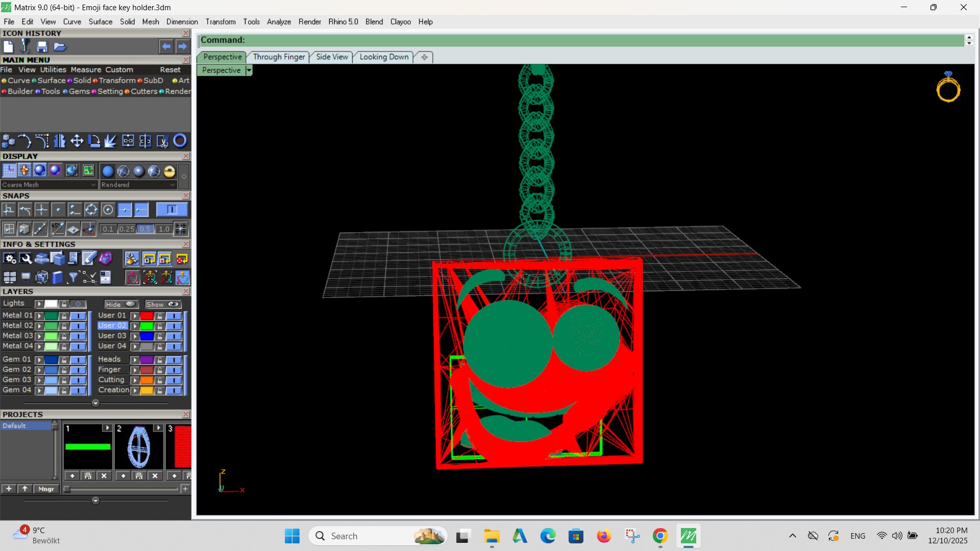Open settings gears icon in Info & Settings
Screen dimensions: 980x551
point(9,259)
